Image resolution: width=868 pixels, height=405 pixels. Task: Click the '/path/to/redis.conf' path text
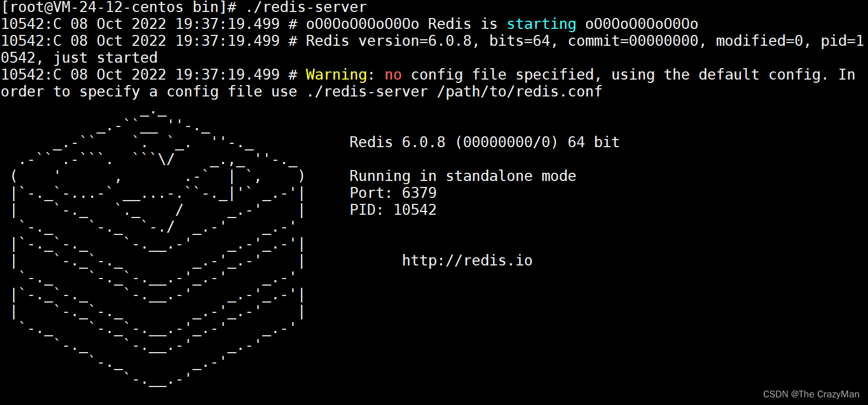coord(520,92)
